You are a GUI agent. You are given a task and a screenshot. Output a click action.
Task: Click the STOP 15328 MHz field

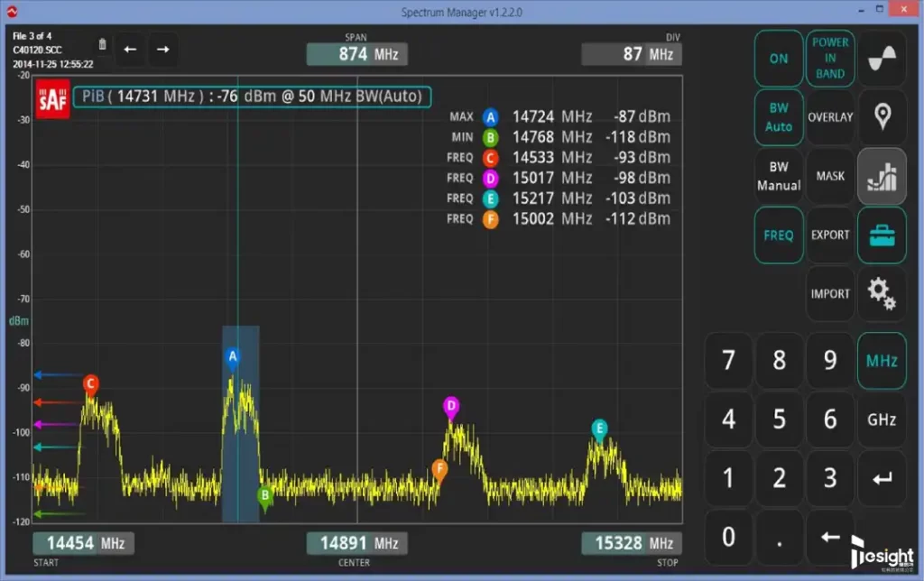point(632,543)
